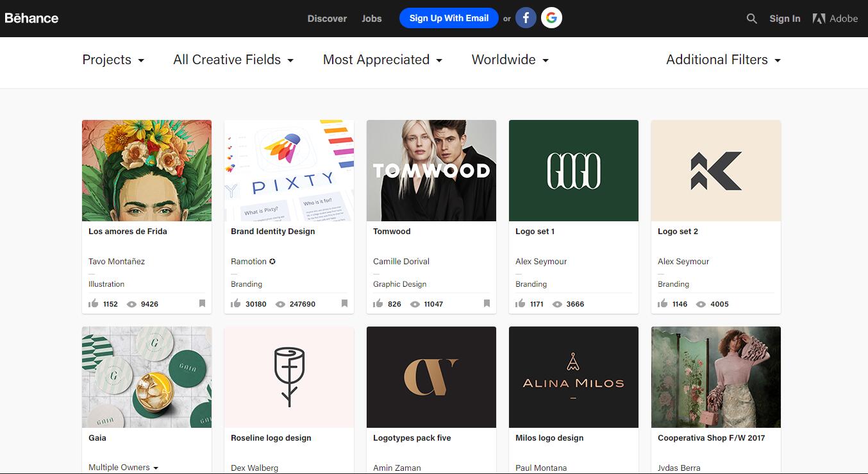Open search with the magnifier icon
868x474 pixels.
tap(752, 19)
